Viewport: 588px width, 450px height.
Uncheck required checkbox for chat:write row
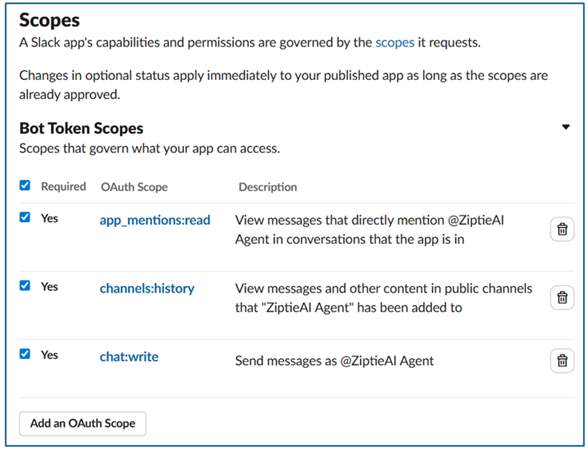coord(25,354)
